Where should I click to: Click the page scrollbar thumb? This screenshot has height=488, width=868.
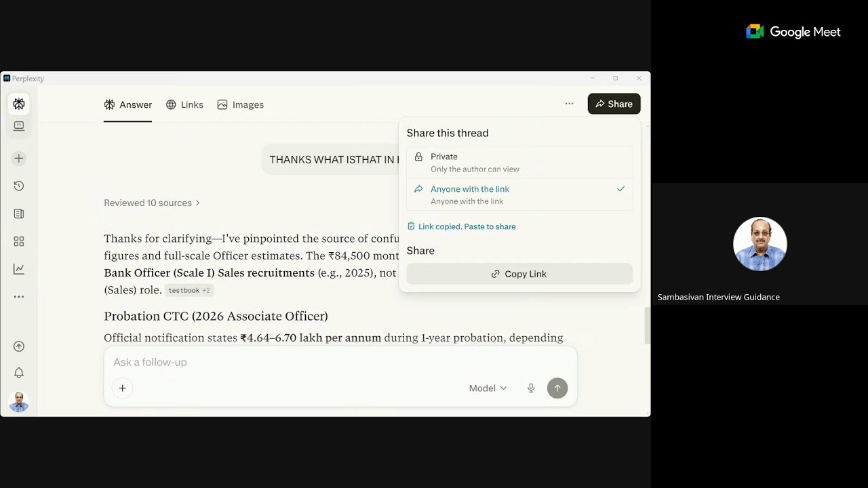click(647, 325)
